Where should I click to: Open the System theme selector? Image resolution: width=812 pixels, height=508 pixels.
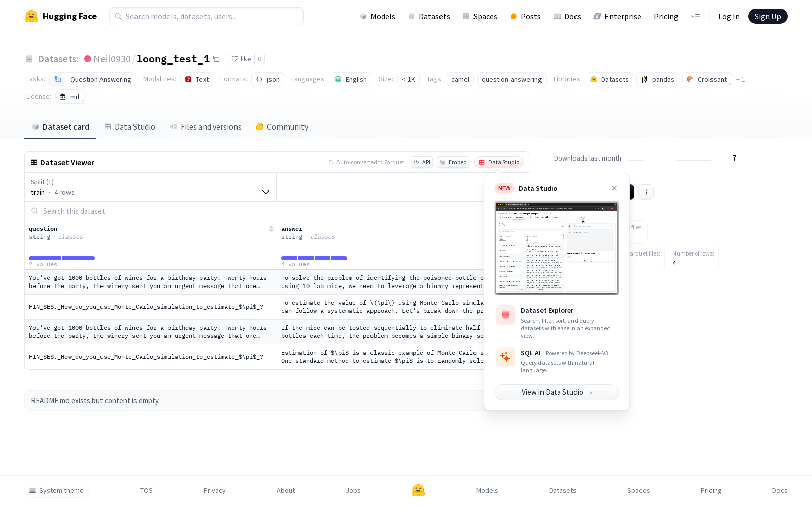pos(57,490)
